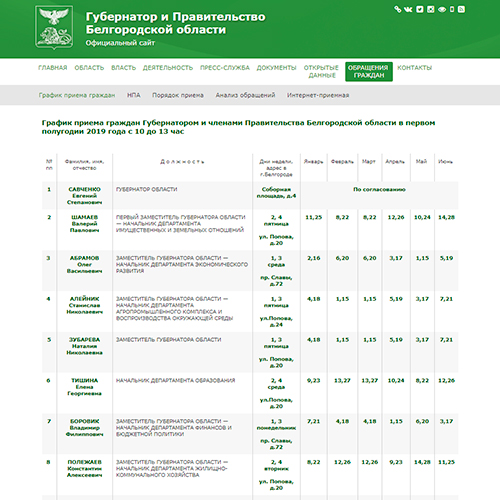The height and width of the screenshot is (500, 500).
Task: Open the Анализ обращений submenu link
Action: coord(245,95)
